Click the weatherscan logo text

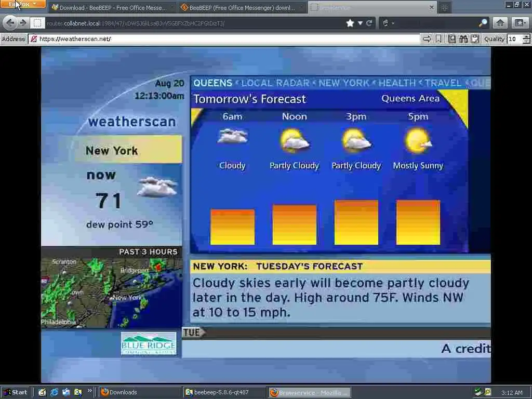pyautogui.click(x=132, y=122)
